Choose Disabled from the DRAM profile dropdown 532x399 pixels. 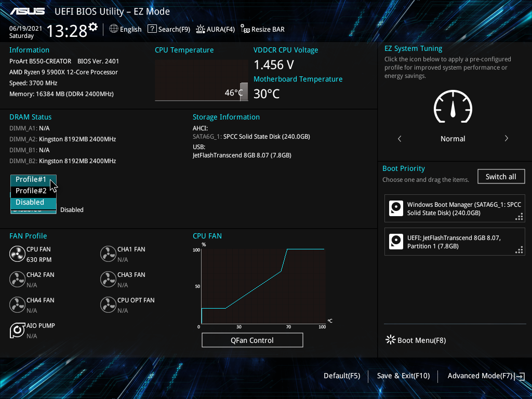tap(32, 202)
